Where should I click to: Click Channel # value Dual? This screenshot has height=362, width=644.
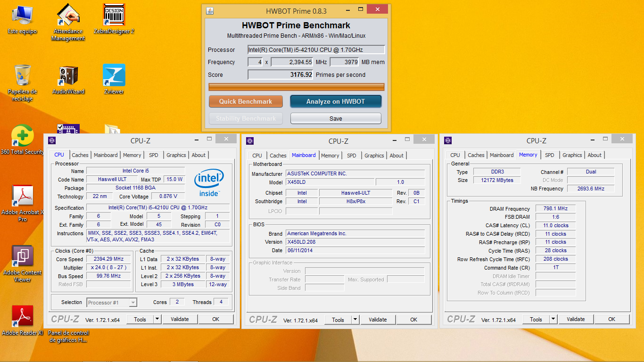point(591,172)
